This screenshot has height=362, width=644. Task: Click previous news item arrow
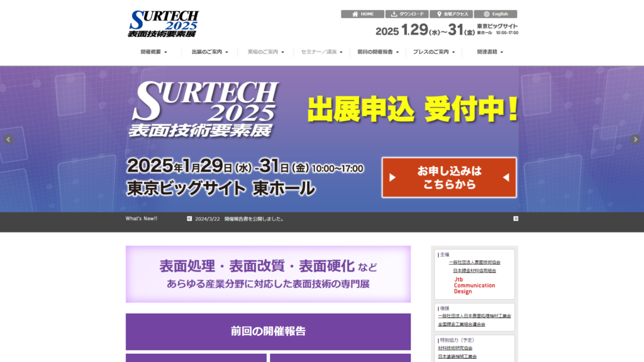(x=189, y=219)
